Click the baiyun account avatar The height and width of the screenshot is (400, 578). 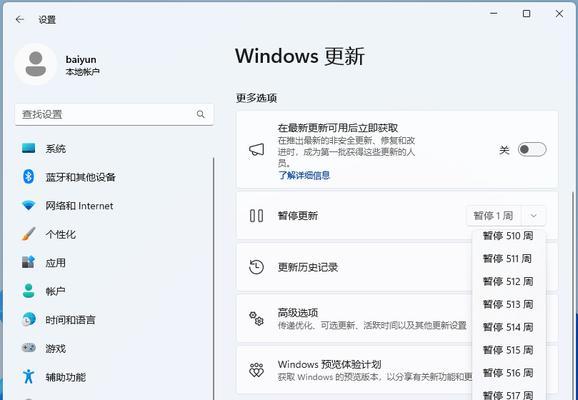pos(36,64)
